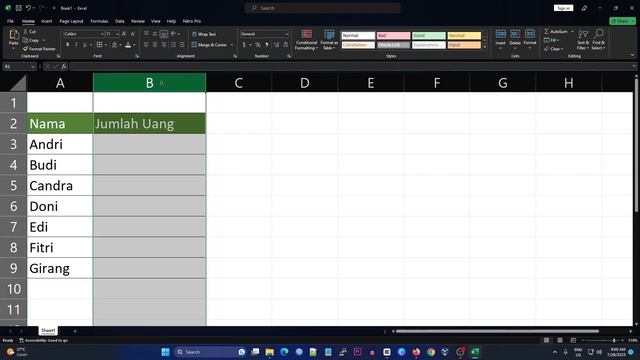The width and height of the screenshot is (640, 360).
Task: Toggle top align
Action: click(146, 33)
